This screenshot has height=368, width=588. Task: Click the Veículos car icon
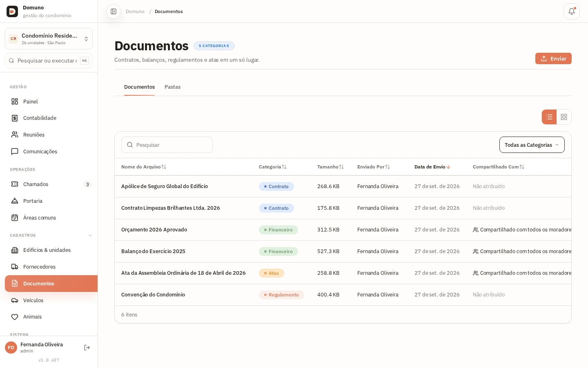15,300
